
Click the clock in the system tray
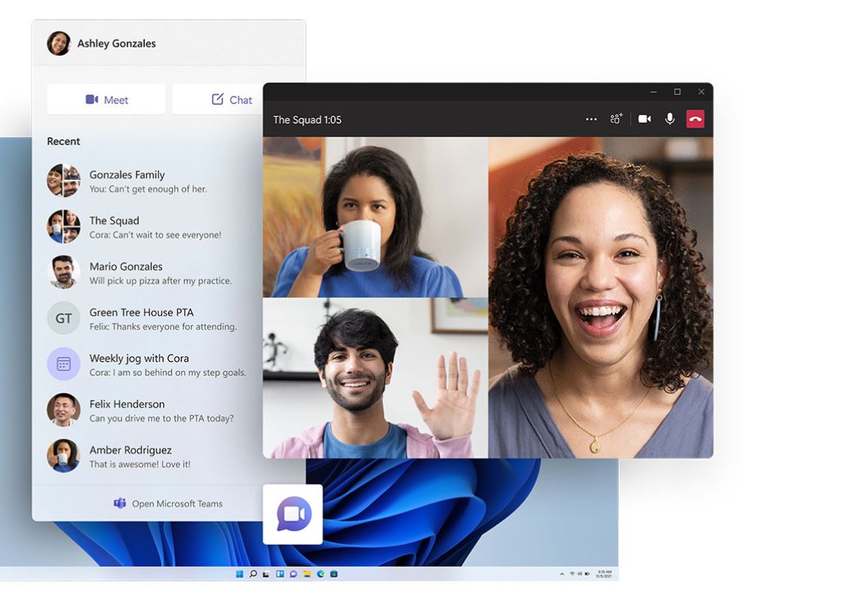tap(605, 573)
